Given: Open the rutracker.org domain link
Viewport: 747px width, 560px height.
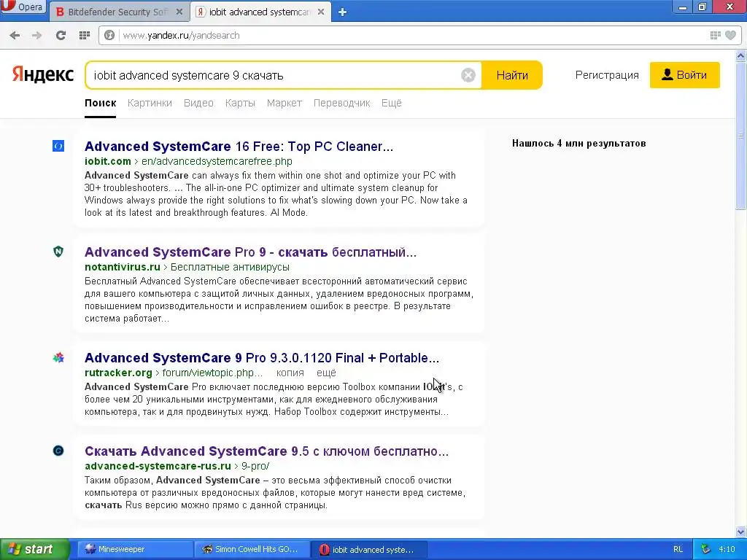Looking at the screenshot, I should pos(118,373).
